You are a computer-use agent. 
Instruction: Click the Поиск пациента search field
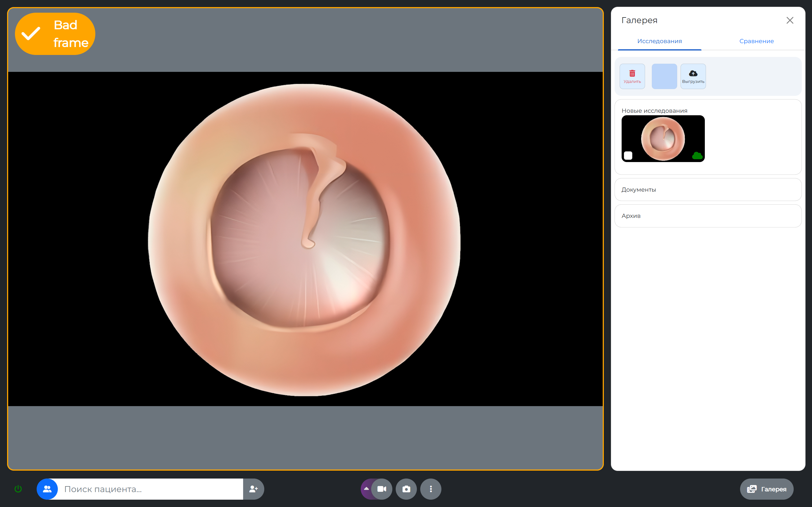tap(151, 489)
